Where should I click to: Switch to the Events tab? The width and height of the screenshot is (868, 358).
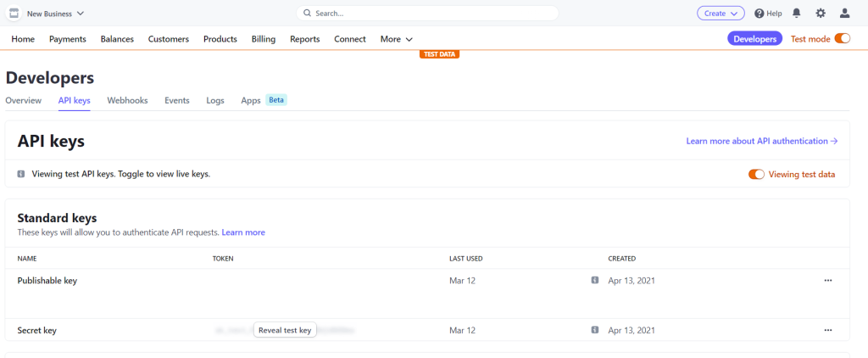pos(177,100)
